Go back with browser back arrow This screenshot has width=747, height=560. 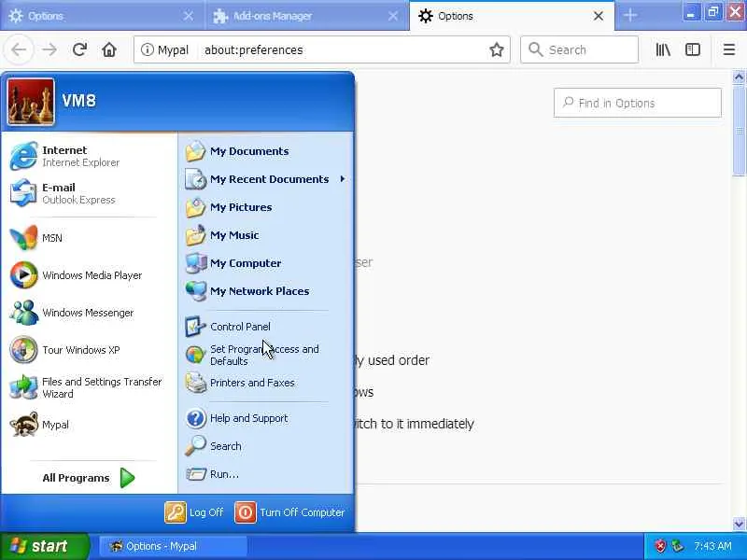coord(19,49)
